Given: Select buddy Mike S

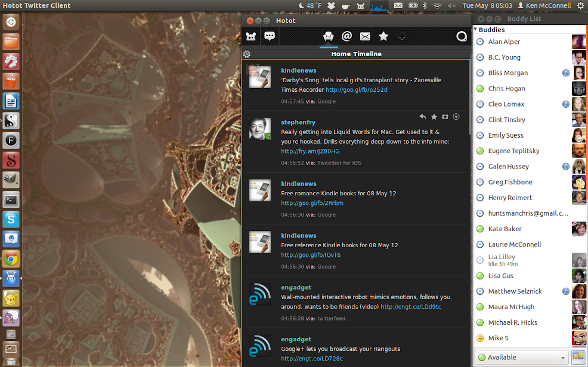Looking at the screenshot, I should [x=530, y=338].
